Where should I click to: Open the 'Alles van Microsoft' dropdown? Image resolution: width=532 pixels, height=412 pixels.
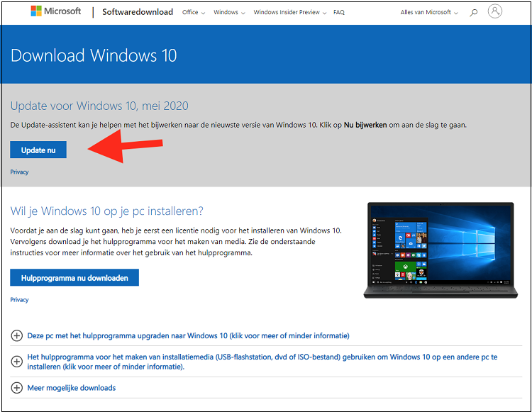[x=429, y=12]
